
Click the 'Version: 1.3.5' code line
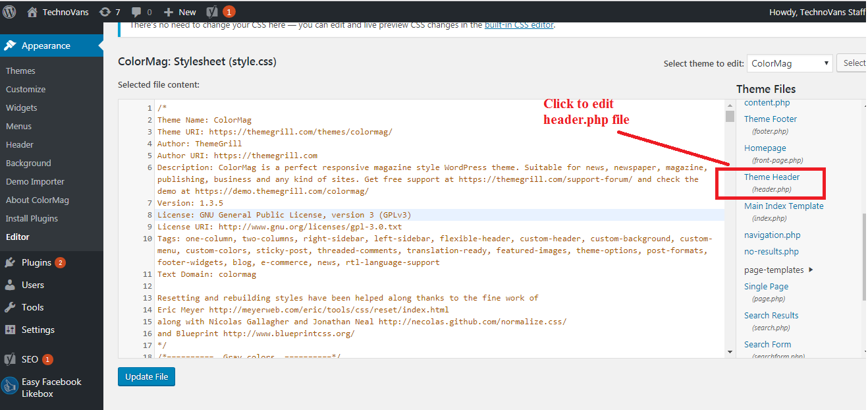pyautogui.click(x=190, y=203)
